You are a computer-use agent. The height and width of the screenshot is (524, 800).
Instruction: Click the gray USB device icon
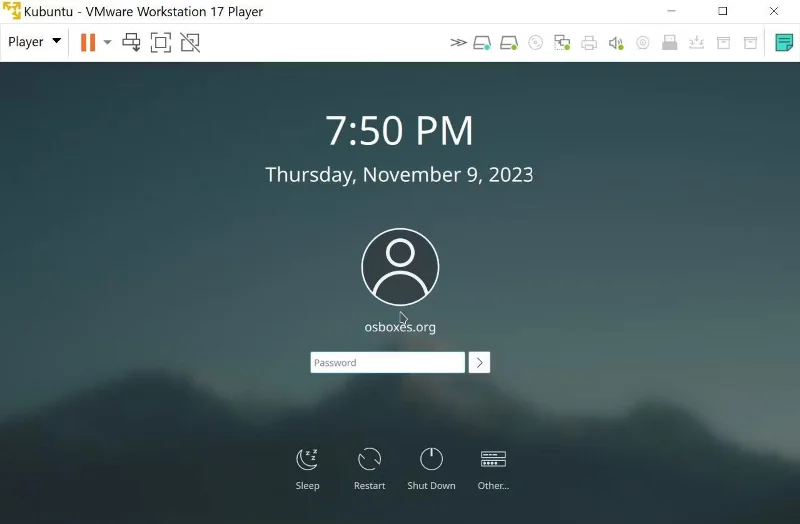tap(669, 42)
